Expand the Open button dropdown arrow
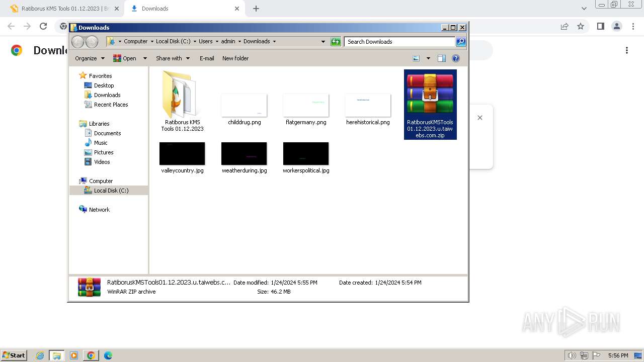This screenshot has width=644, height=362. (145, 58)
